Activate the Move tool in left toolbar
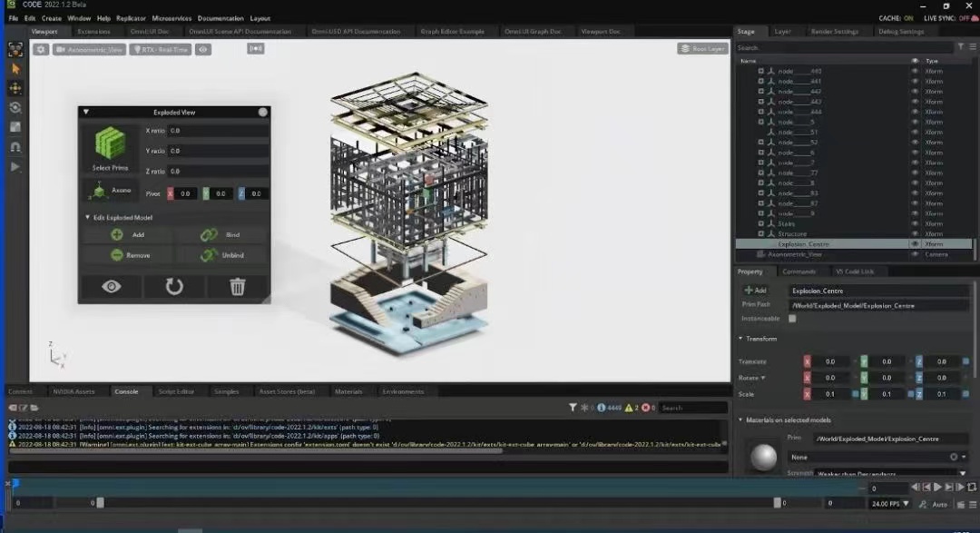 pos(15,88)
